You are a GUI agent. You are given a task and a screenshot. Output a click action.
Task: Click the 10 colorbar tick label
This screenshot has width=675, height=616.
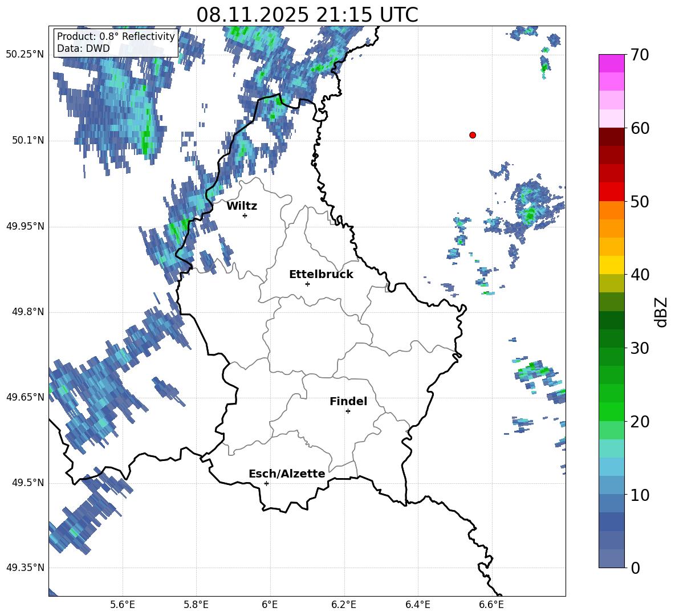(x=640, y=495)
